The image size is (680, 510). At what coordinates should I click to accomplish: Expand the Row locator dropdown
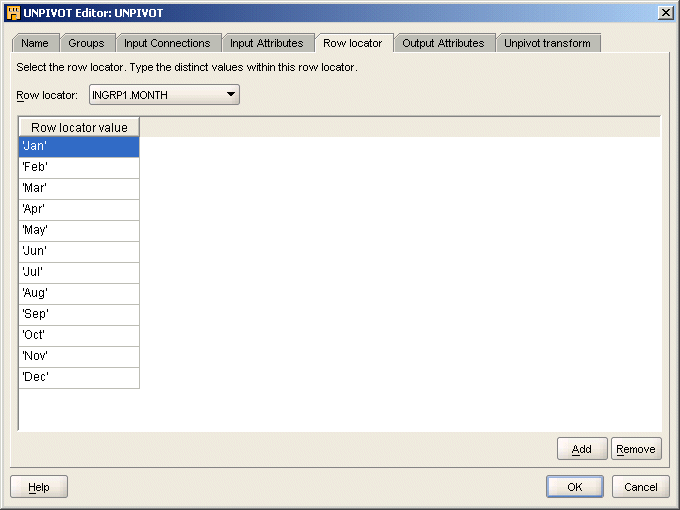pyautogui.click(x=231, y=95)
